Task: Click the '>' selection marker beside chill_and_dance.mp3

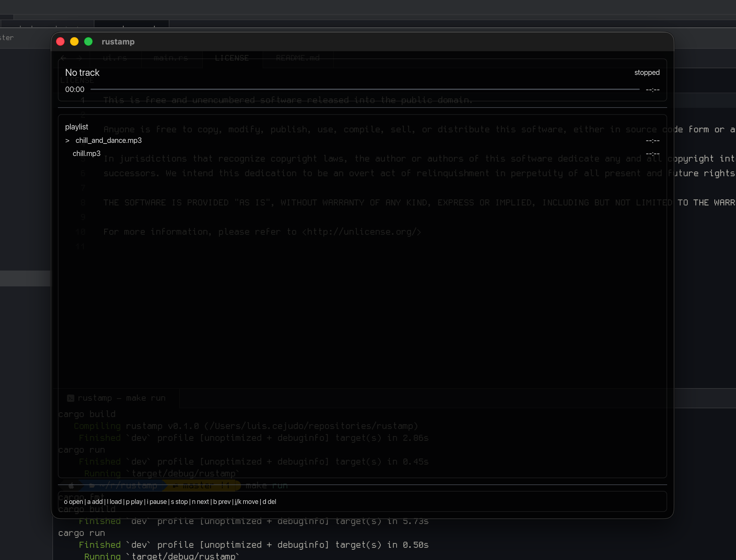Action: (x=67, y=141)
